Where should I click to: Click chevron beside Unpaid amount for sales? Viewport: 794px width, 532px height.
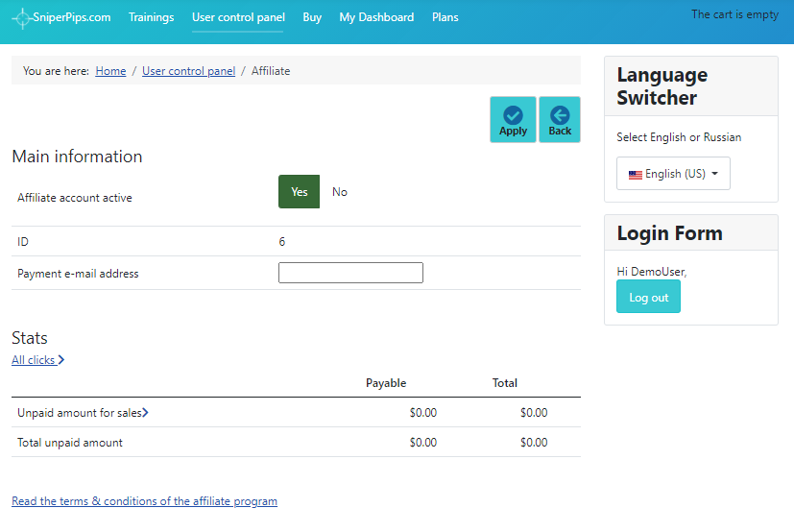pos(145,413)
